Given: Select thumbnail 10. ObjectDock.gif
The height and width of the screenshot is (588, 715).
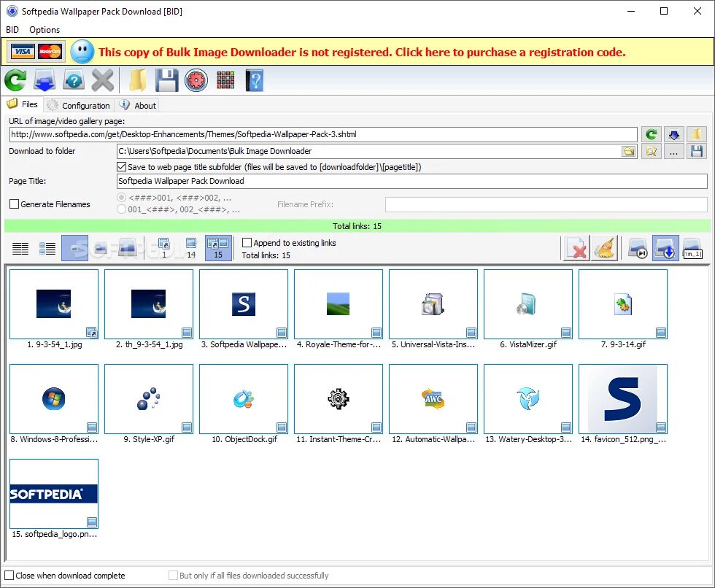Looking at the screenshot, I should tap(244, 399).
